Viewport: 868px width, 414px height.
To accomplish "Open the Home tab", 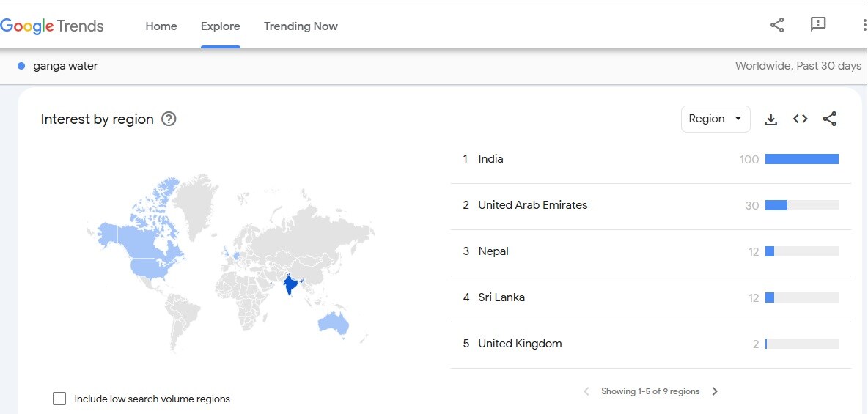I will coord(161,26).
